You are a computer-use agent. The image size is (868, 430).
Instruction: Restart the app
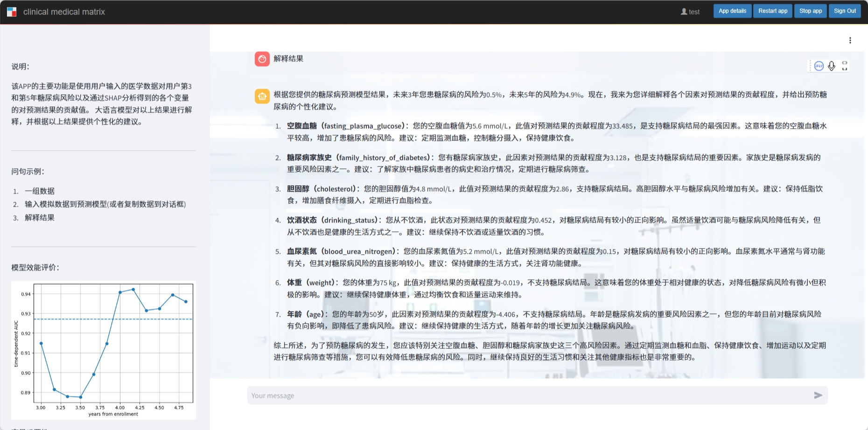tap(772, 10)
